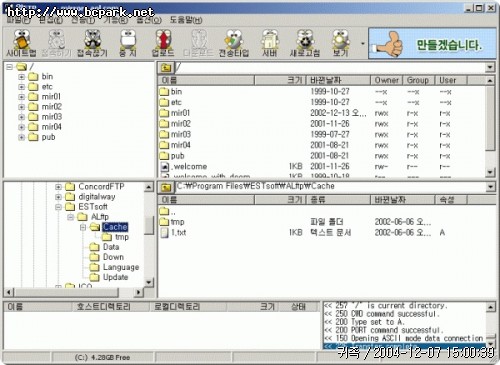
Task: Select the pub folder icon in remote file list
Action: (164, 156)
